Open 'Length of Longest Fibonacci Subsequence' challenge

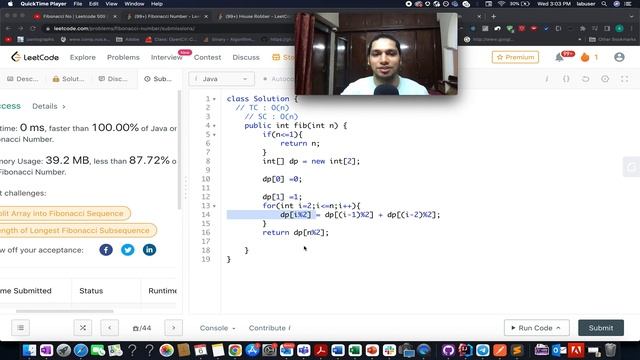pos(77,231)
